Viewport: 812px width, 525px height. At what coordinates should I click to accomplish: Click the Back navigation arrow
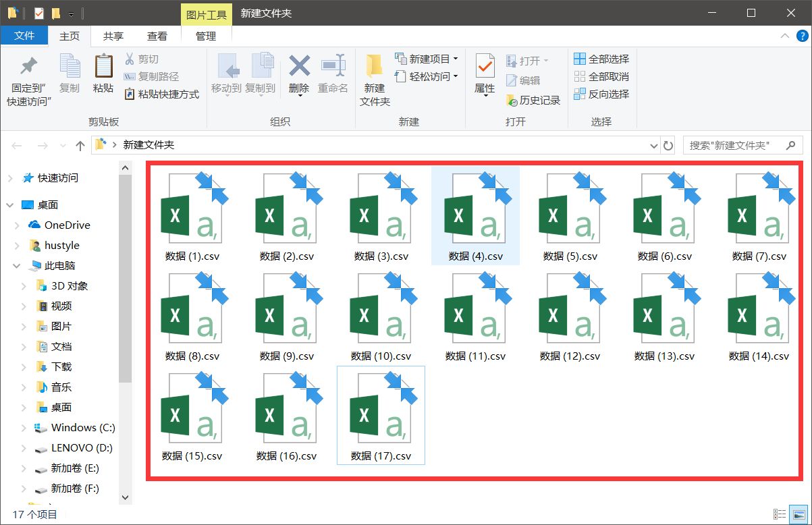(x=18, y=145)
